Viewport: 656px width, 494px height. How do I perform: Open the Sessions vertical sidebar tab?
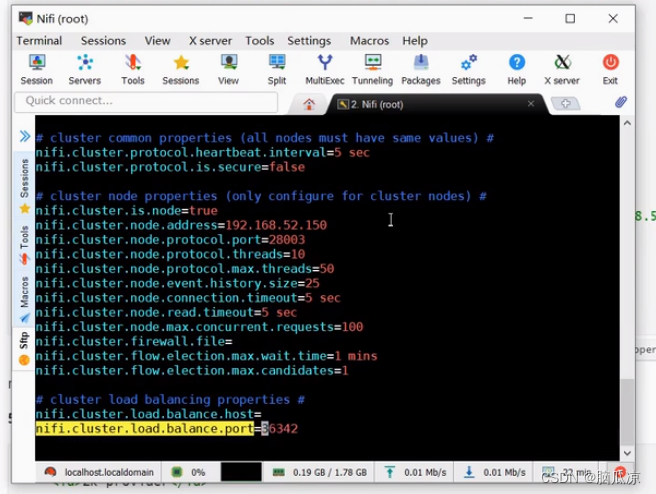click(x=24, y=185)
